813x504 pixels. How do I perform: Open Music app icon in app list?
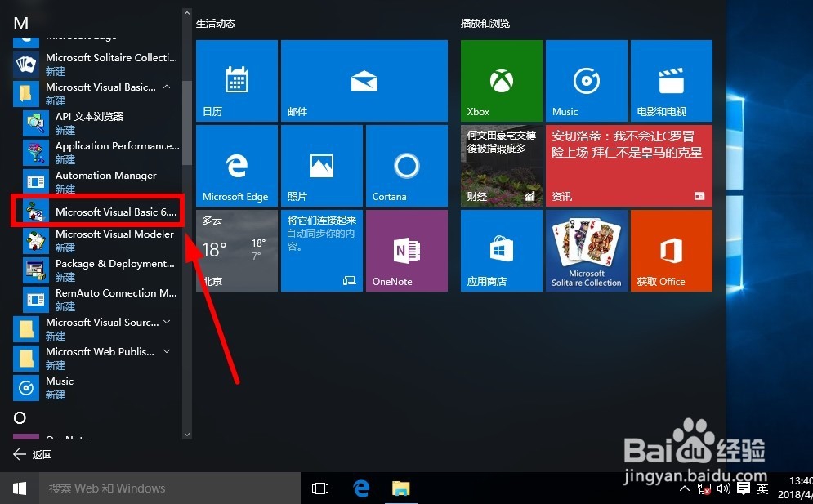coord(26,388)
